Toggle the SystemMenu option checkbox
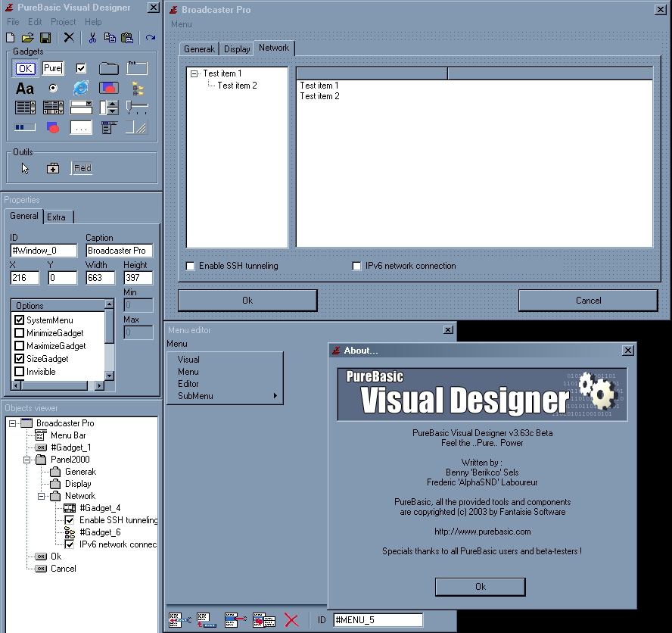The image size is (672, 633). pyautogui.click(x=19, y=320)
